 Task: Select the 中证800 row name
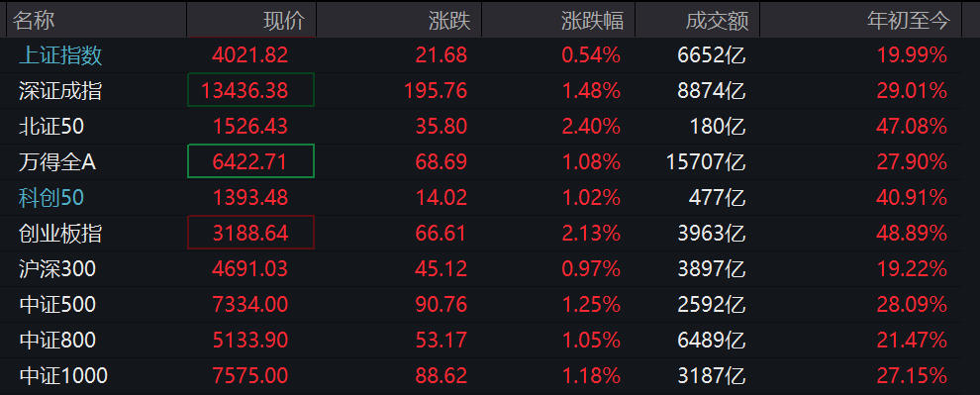57,341
